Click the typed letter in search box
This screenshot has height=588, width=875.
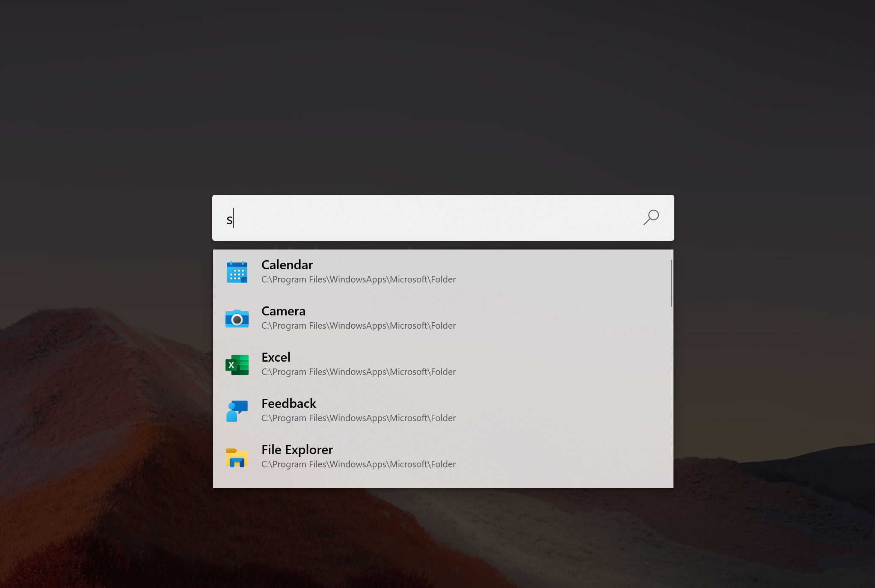tap(229, 220)
